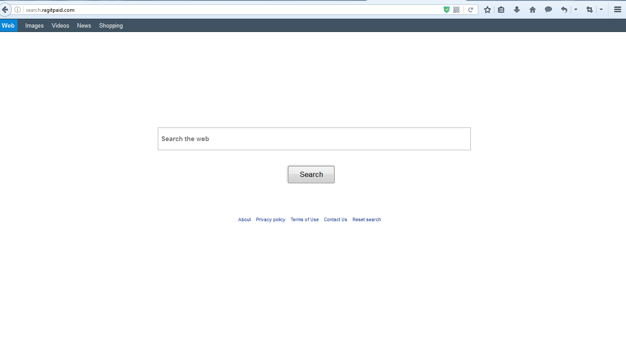The width and height of the screenshot is (626, 364).
Task: Open the hamburger browser menu
Action: click(617, 10)
